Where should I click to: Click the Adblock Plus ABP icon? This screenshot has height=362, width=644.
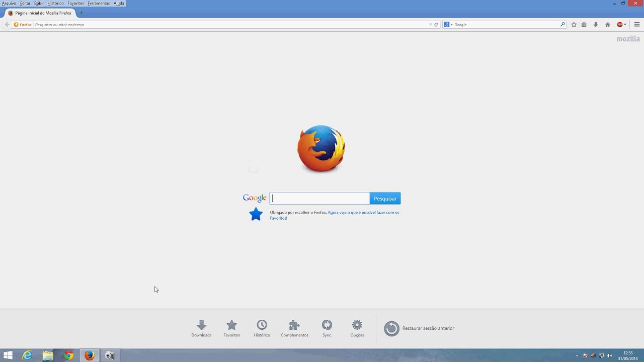point(619,25)
